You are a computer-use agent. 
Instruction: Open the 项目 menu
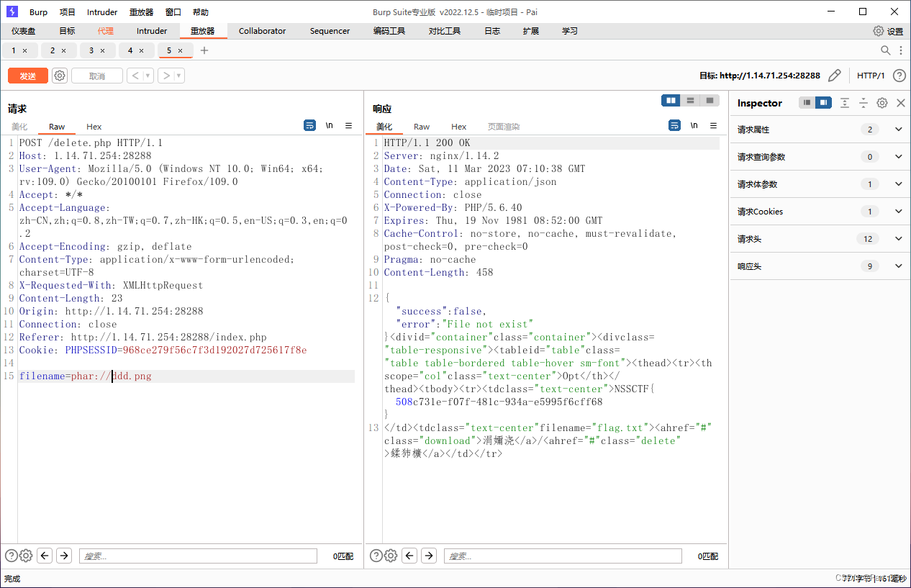coord(67,12)
